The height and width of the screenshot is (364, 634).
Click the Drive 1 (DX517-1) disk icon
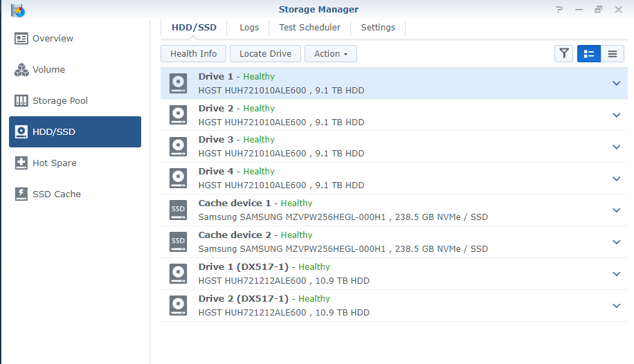[x=178, y=274]
